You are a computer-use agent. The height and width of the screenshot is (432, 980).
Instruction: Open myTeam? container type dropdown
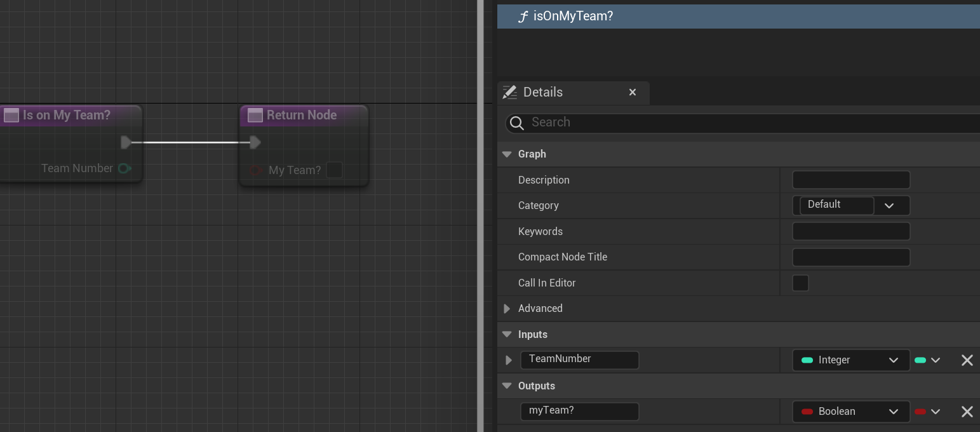(927, 412)
